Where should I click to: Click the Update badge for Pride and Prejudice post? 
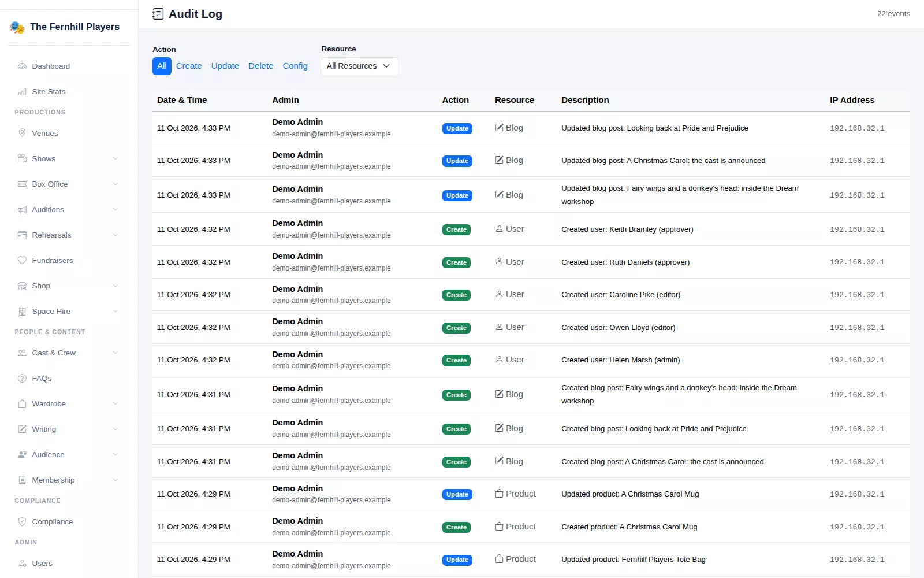457,128
